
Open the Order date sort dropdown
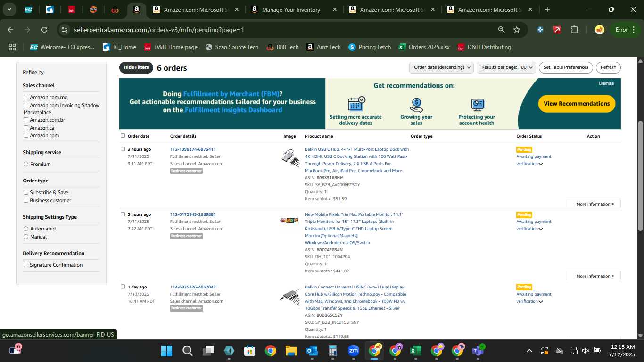(x=441, y=67)
